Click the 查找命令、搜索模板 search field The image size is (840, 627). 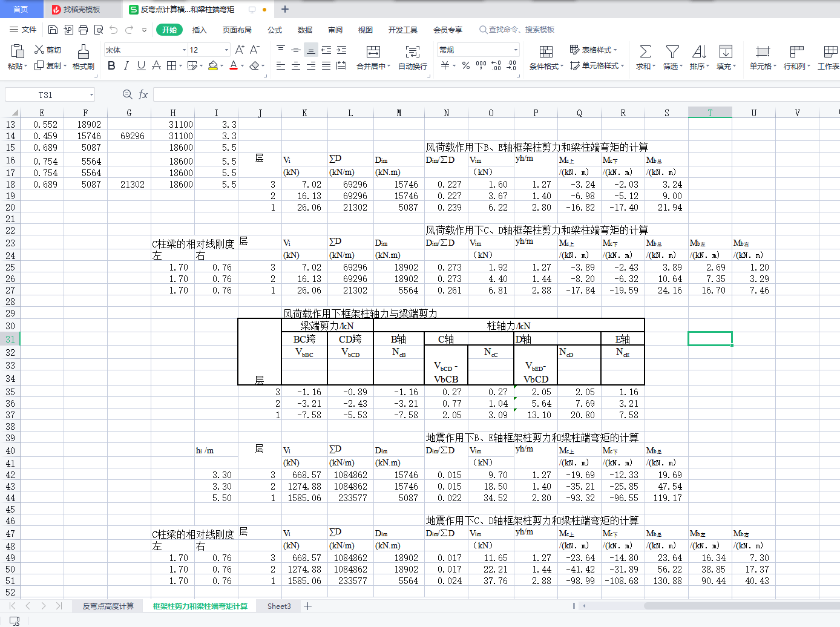click(517, 30)
